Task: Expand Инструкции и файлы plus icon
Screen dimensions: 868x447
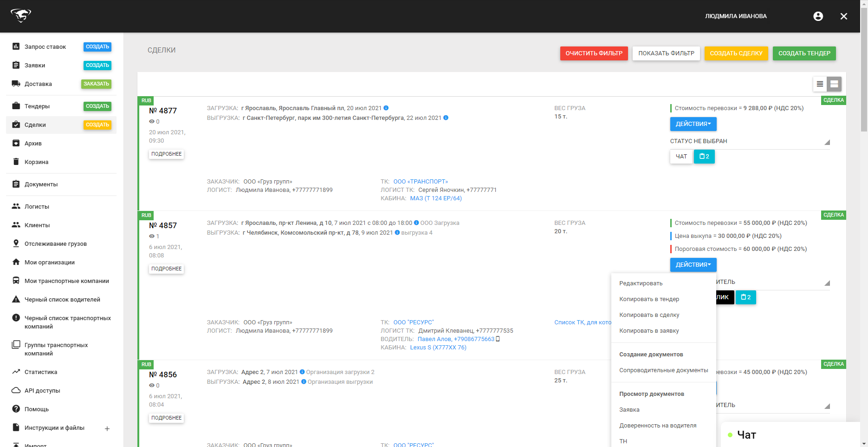Action: [107, 428]
